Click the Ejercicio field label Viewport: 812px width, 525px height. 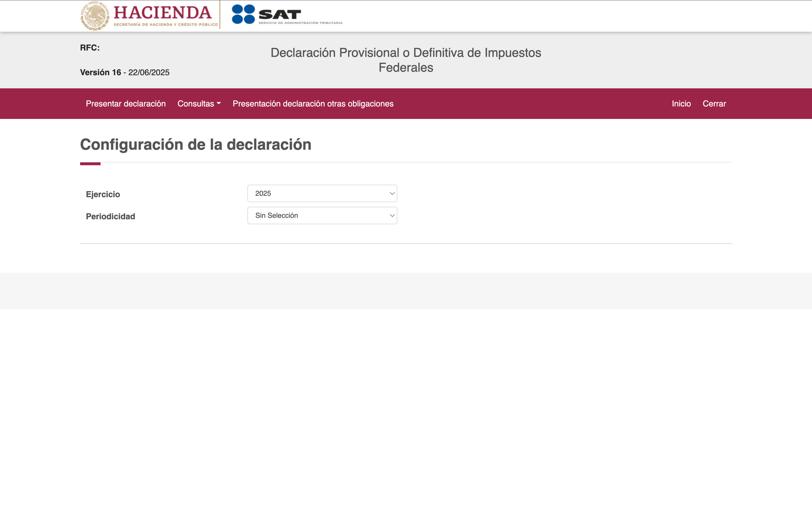point(103,194)
